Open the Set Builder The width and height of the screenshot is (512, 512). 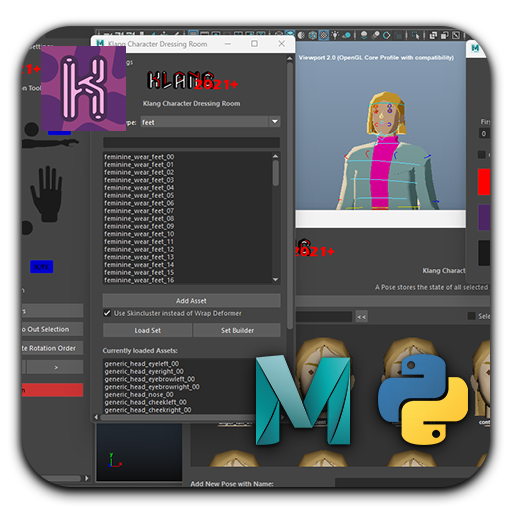[x=237, y=330]
